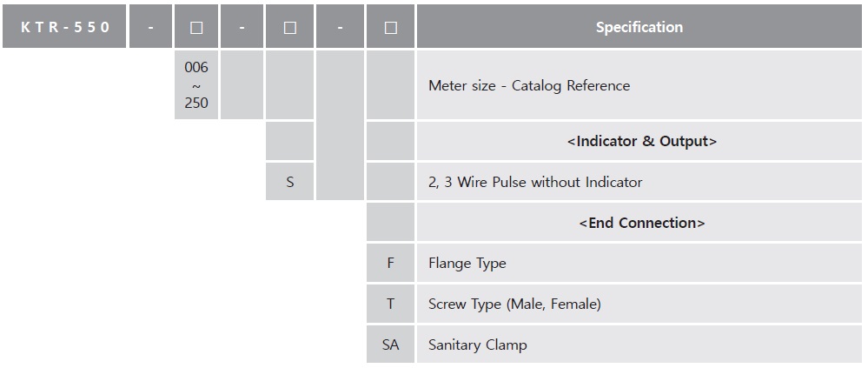This screenshot has width=868, height=368.
Task: Click the Specification column header
Action: click(x=639, y=27)
